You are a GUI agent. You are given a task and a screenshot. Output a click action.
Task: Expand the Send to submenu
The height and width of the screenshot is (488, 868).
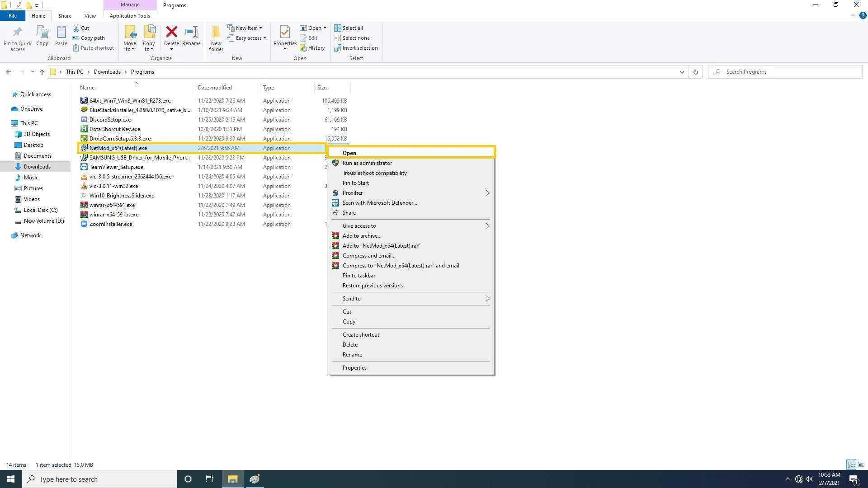tap(487, 299)
